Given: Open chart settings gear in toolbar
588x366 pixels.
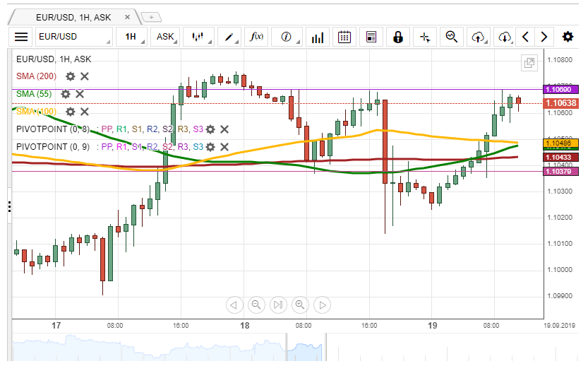Looking at the screenshot, I should click(x=568, y=37).
